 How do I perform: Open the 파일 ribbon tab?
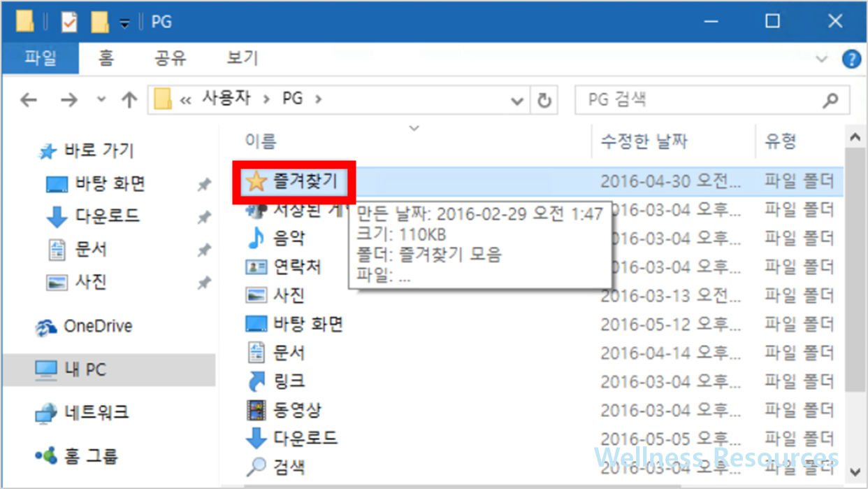click(x=40, y=58)
